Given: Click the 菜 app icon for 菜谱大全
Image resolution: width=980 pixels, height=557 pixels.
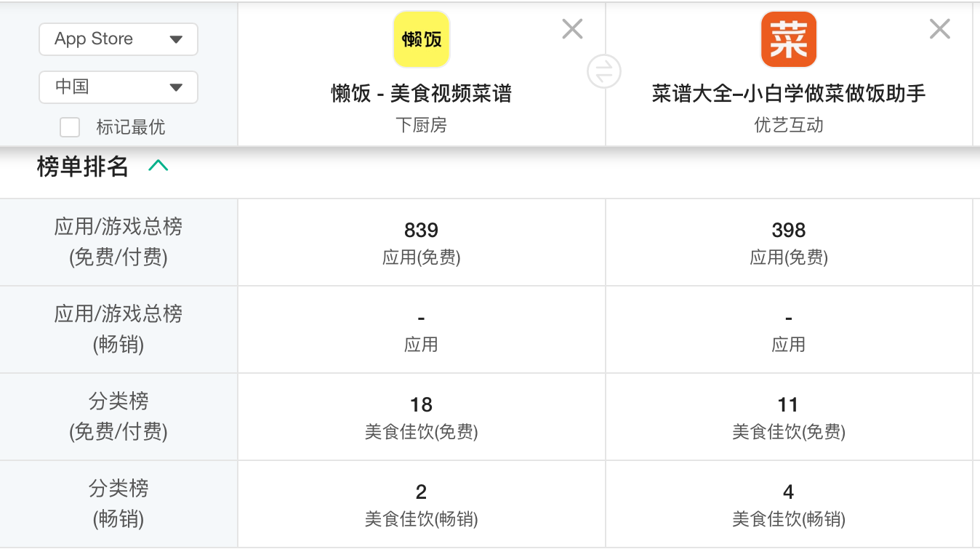Looking at the screenshot, I should (x=788, y=39).
